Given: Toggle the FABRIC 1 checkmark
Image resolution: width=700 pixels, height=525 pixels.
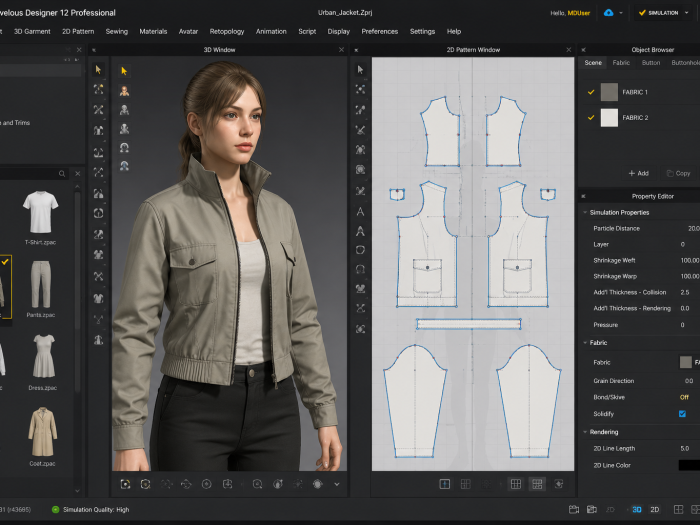Looking at the screenshot, I should point(591,92).
